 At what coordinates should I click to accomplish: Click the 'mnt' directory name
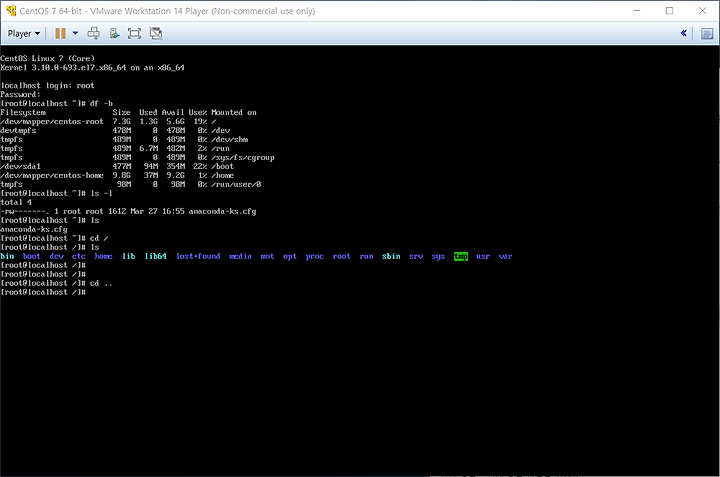[267, 256]
